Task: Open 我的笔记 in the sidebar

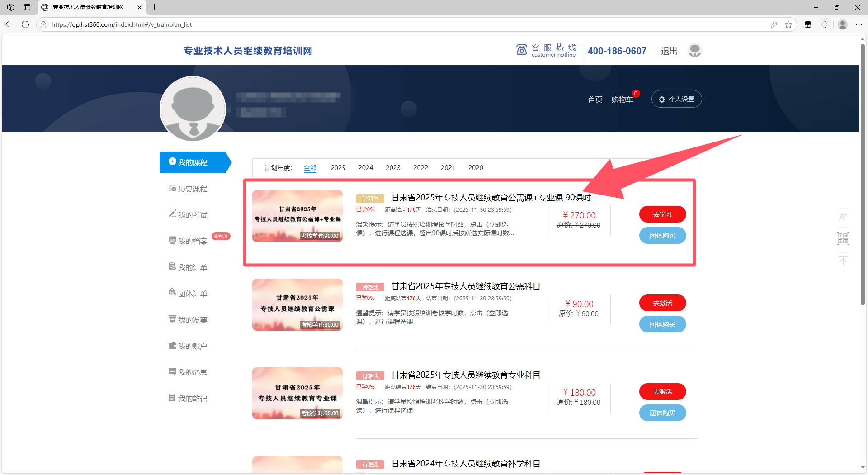Action: [x=188, y=399]
